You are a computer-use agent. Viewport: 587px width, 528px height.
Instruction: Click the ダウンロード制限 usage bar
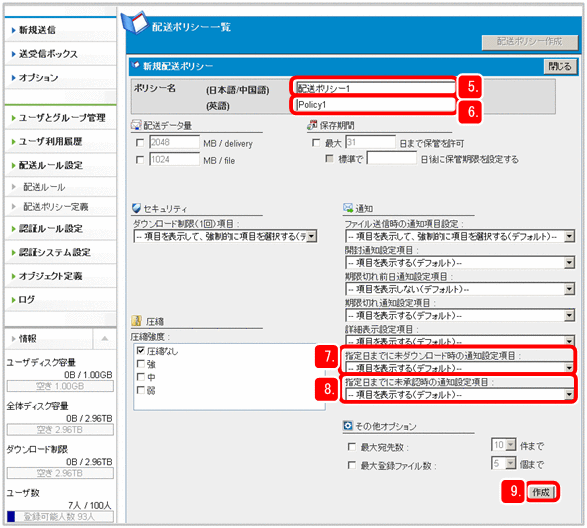[60, 473]
